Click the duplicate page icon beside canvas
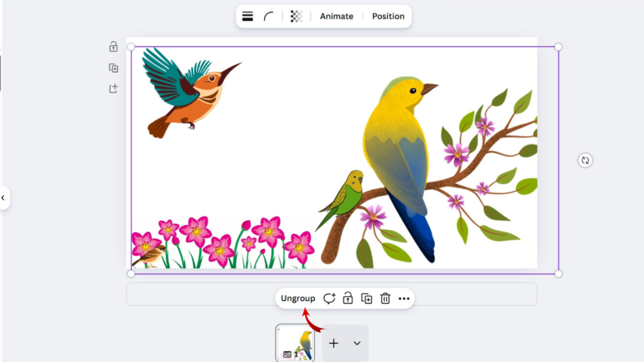Image resolution: width=644 pixels, height=362 pixels. 113,68
